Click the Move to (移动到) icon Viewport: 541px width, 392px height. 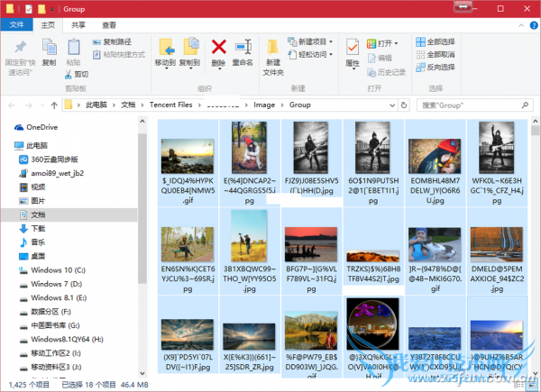pyautogui.click(x=165, y=50)
